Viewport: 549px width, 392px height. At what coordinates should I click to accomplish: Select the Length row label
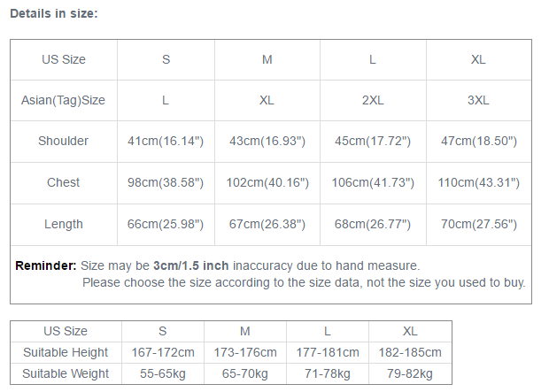click(63, 224)
